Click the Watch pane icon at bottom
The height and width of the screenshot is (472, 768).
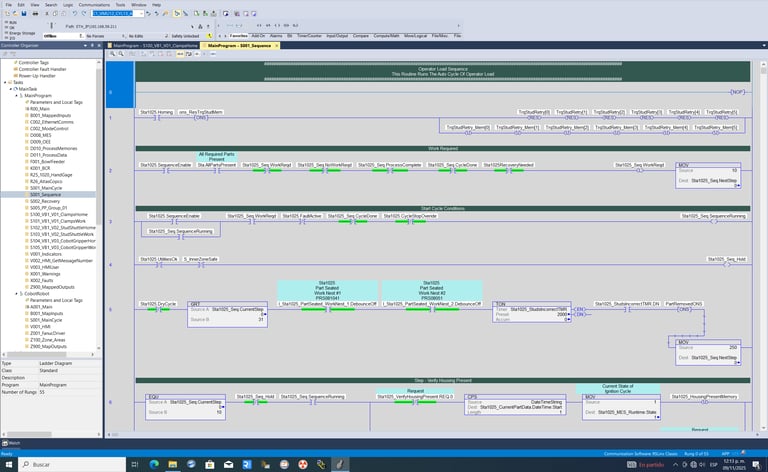coord(4,443)
